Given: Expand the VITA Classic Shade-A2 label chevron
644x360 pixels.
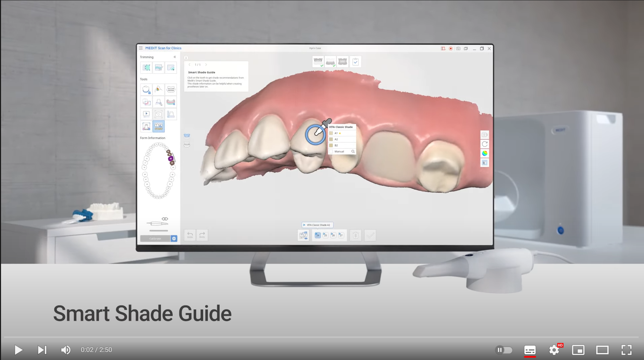Looking at the screenshot, I should 304,225.
